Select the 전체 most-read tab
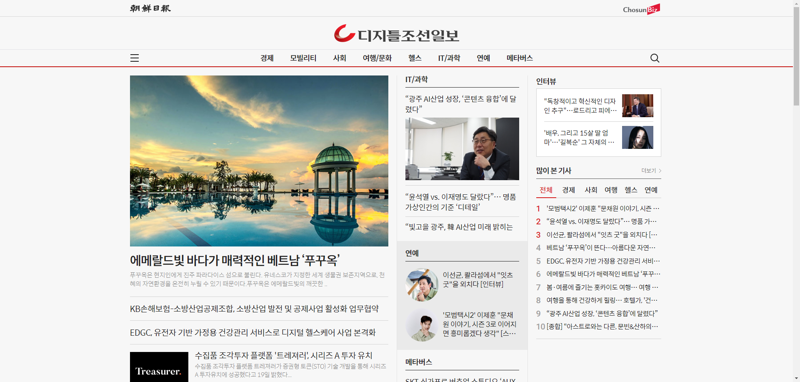Viewport: 800px width, 382px height. pyautogui.click(x=546, y=190)
